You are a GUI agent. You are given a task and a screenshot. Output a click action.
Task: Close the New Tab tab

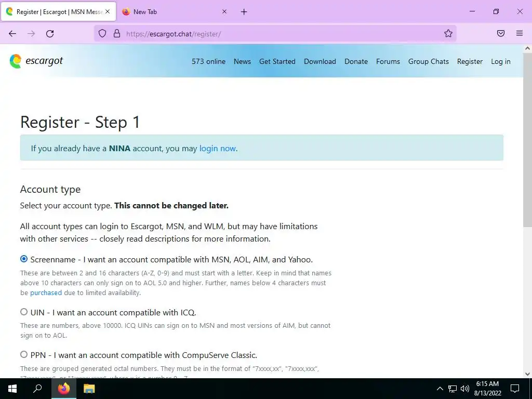224,11
